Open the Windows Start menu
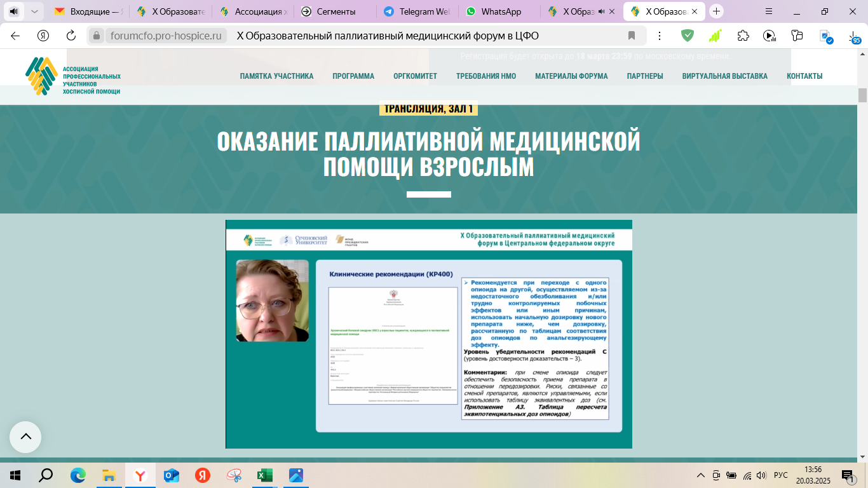 pos(15,475)
